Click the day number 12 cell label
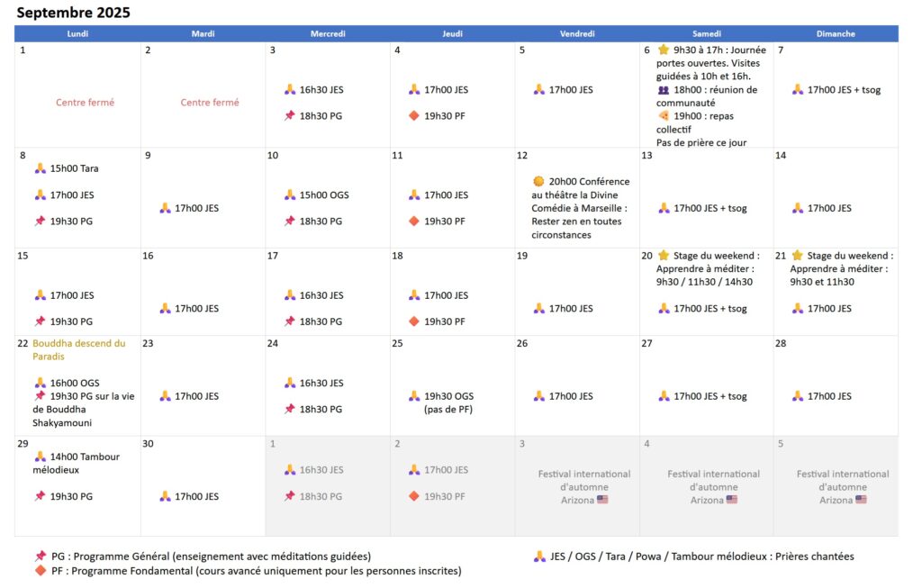The height and width of the screenshot is (588, 922). [521, 155]
